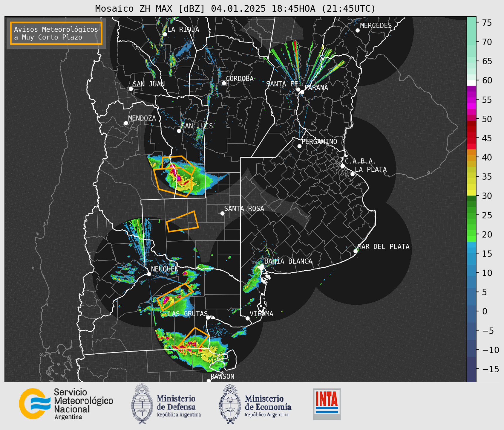Click the orange warning polygon west of Santa Rosa
This screenshot has width=504, height=430.
[182, 222]
